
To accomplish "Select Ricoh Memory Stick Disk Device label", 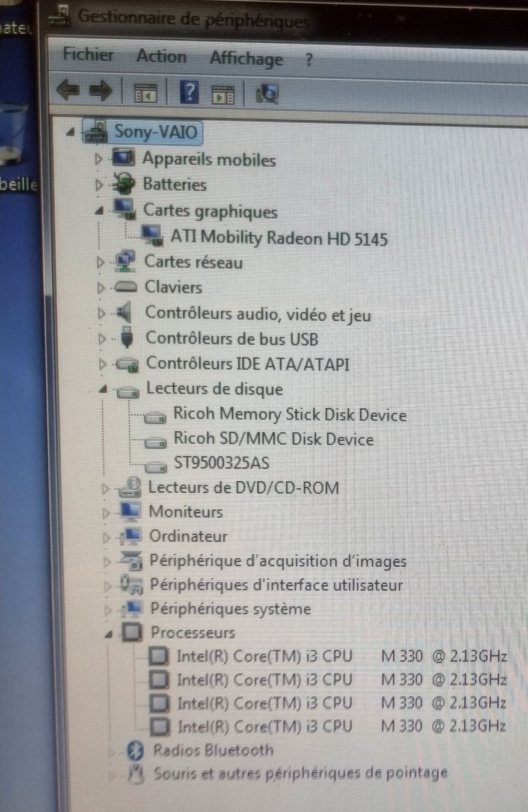I will (x=290, y=415).
